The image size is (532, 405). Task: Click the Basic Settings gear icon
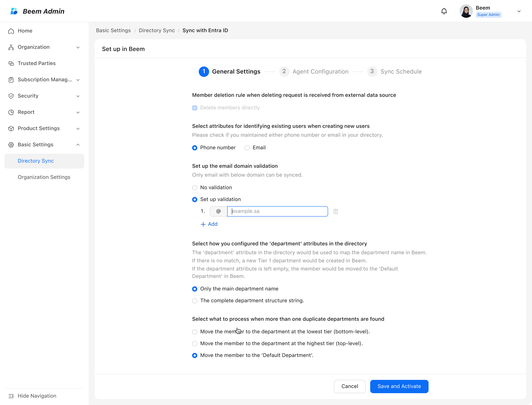(x=11, y=145)
